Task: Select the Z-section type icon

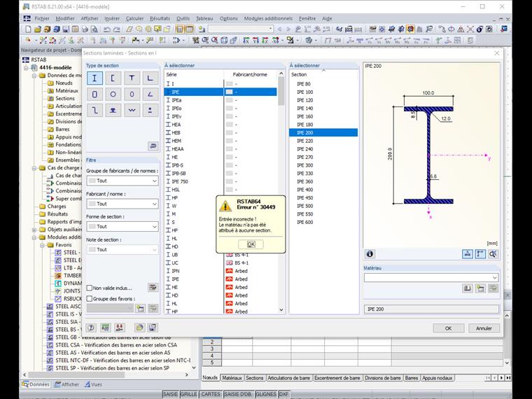Action: 94,111
